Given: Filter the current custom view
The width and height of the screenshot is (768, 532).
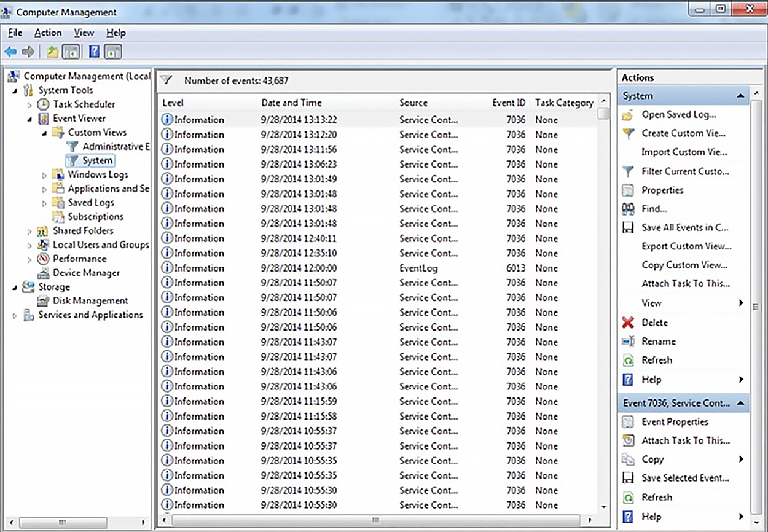Looking at the screenshot, I should (x=684, y=171).
